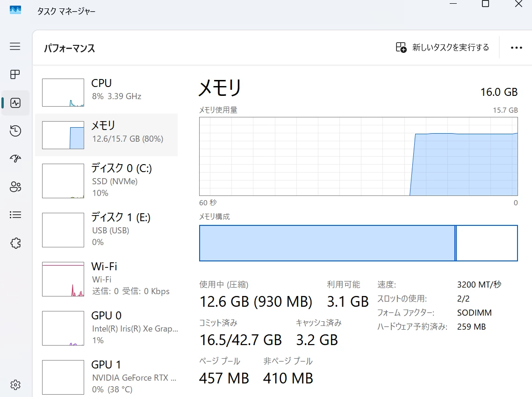Click the run new task icon
532x397 pixels.
click(401, 47)
